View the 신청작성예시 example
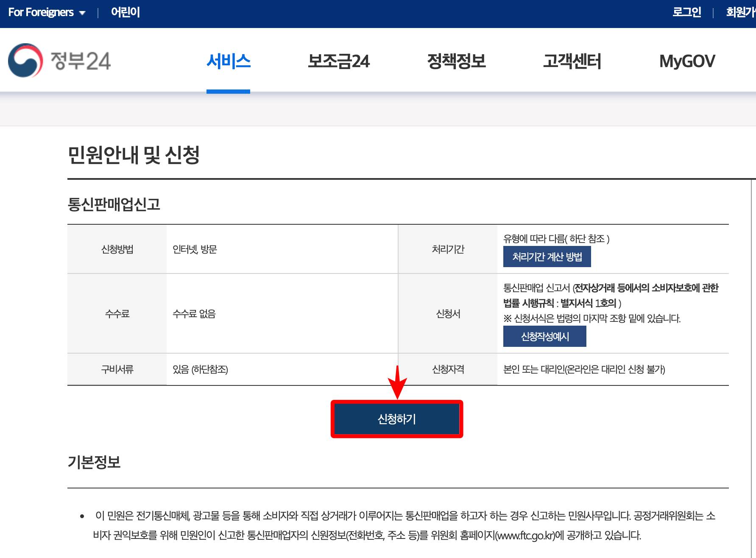 pos(544,336)
